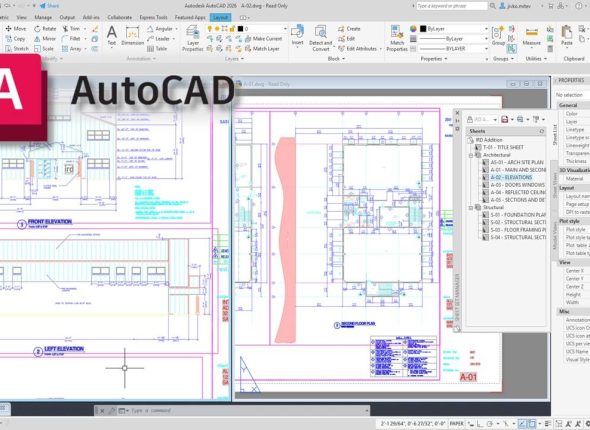Click the black ByLayer color swatch
The height and width of the screenshot is (430, 590).
(x=423, y=29)
